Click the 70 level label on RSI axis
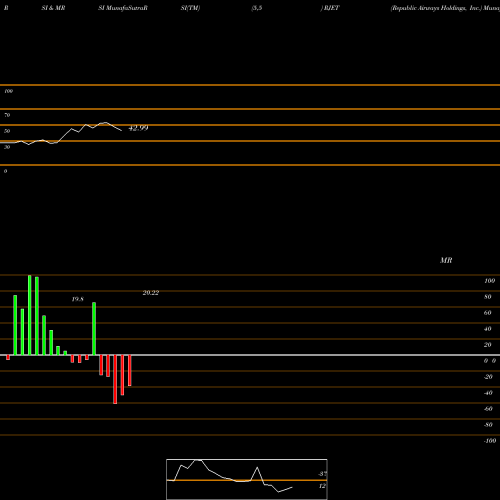This screenshot has width=500, height=500. [7, 115]
